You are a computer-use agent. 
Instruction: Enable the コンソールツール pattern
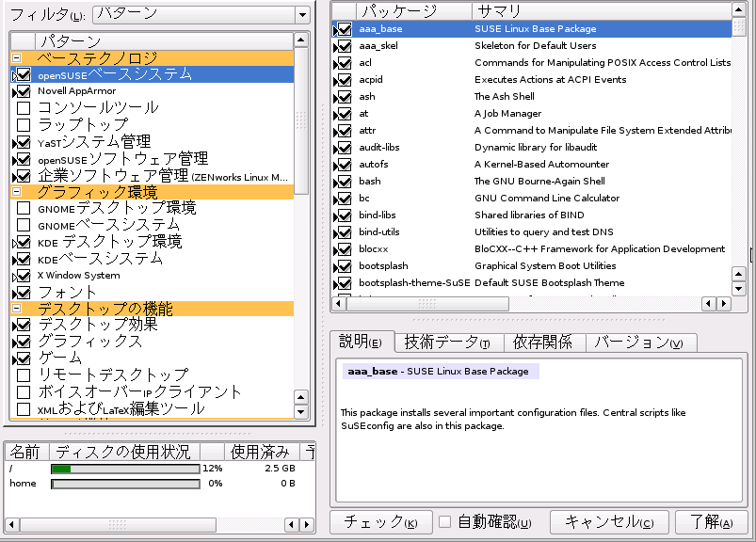tap(24, 108)
